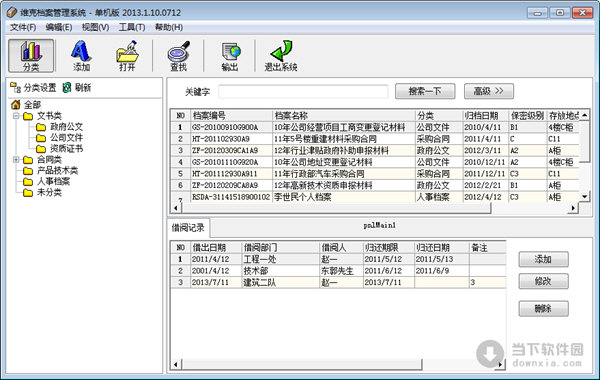Select row ZF-20120309CA1A9
The height and width of the screenshot is (380, 600).
click(x=375, y=150)
